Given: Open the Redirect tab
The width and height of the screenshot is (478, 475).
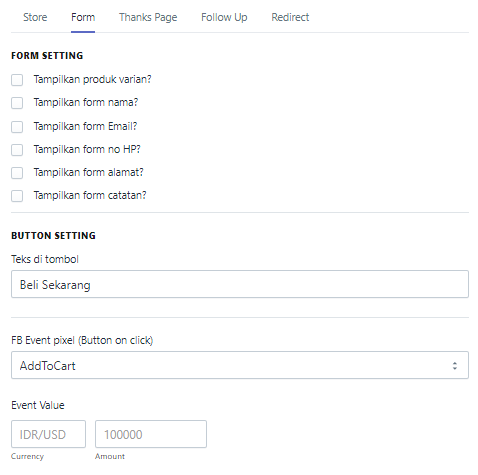Looking at the screenshot, I should pos(290,17).
